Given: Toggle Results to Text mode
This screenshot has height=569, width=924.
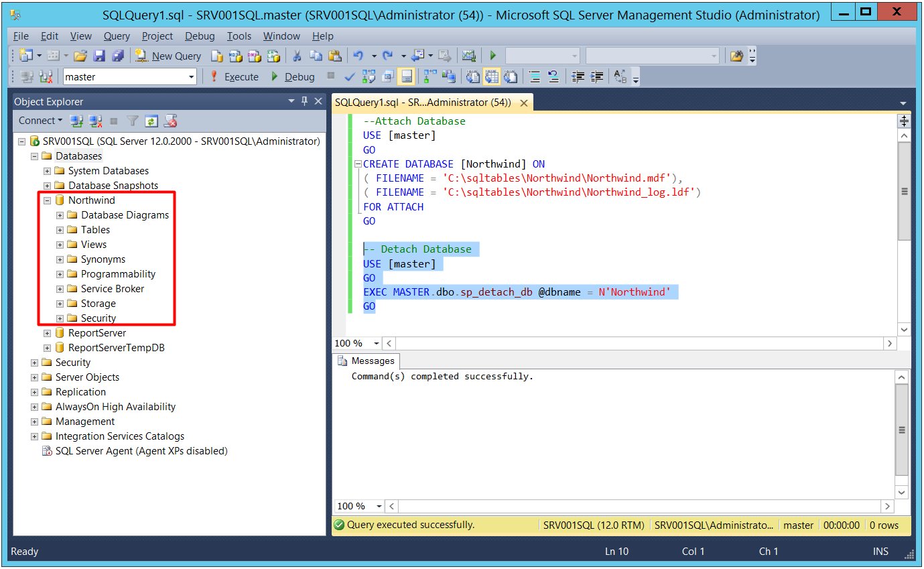Looking at the screenshot, I should coord(473,76).
